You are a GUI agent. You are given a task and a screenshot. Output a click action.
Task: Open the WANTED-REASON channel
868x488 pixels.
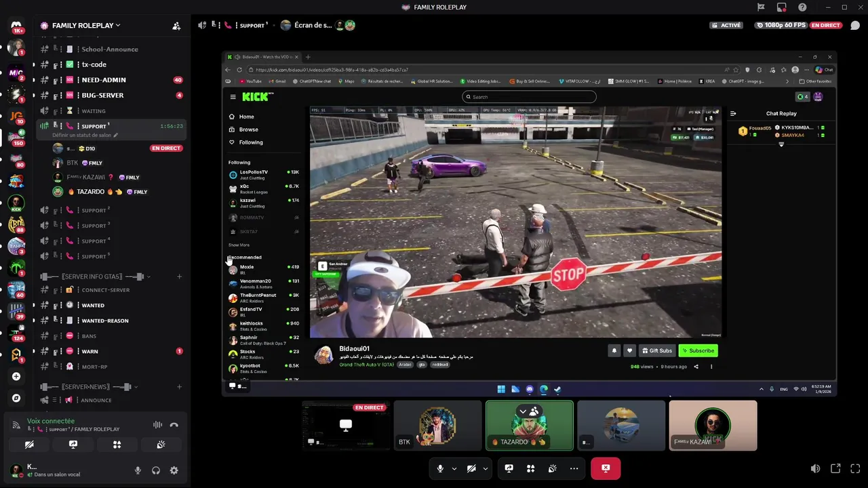click(111, 321)
